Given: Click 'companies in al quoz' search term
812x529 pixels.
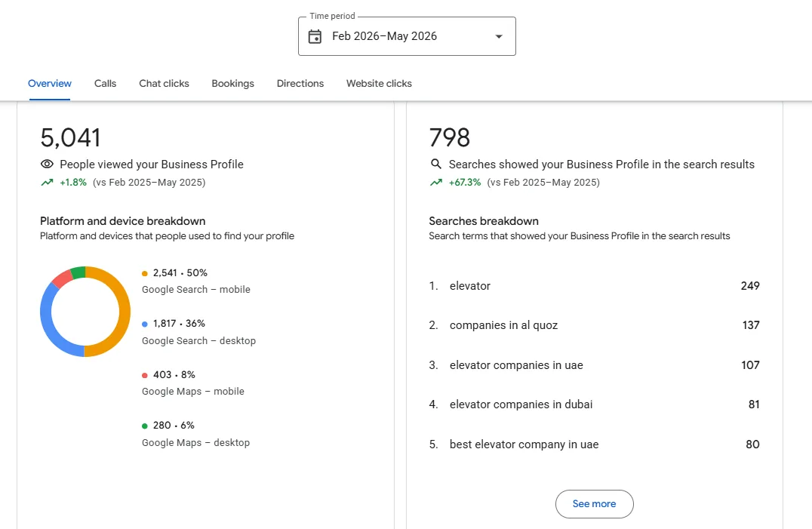Looking at the screenshot, I should click(503, 325).
